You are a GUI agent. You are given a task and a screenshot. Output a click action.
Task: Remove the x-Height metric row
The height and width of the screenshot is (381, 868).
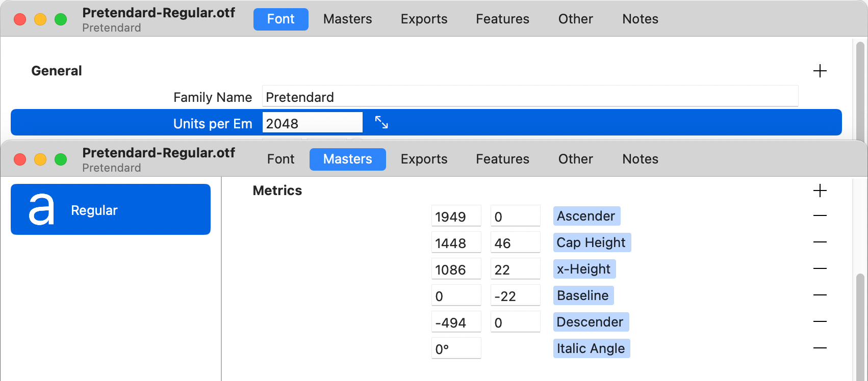pos(820,269)
